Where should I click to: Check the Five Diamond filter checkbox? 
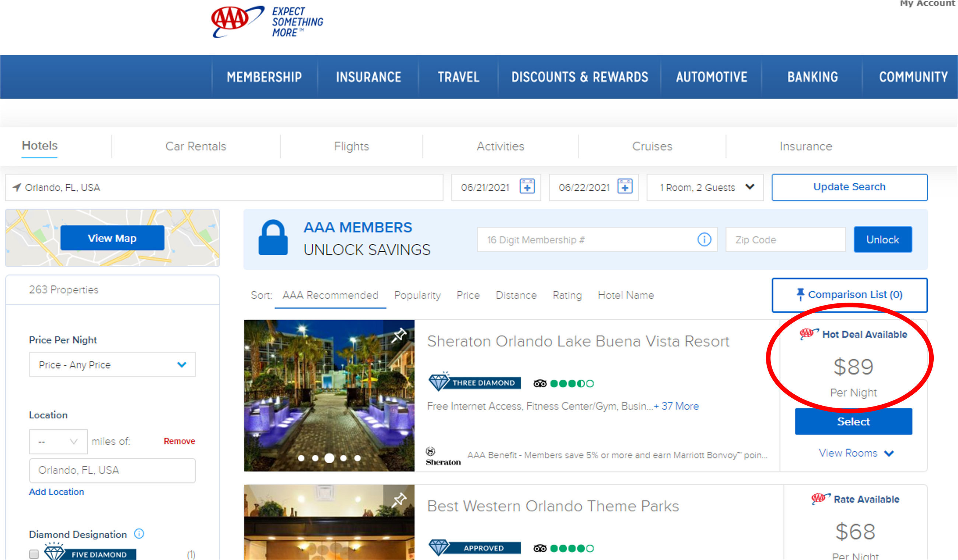(34, 554)
